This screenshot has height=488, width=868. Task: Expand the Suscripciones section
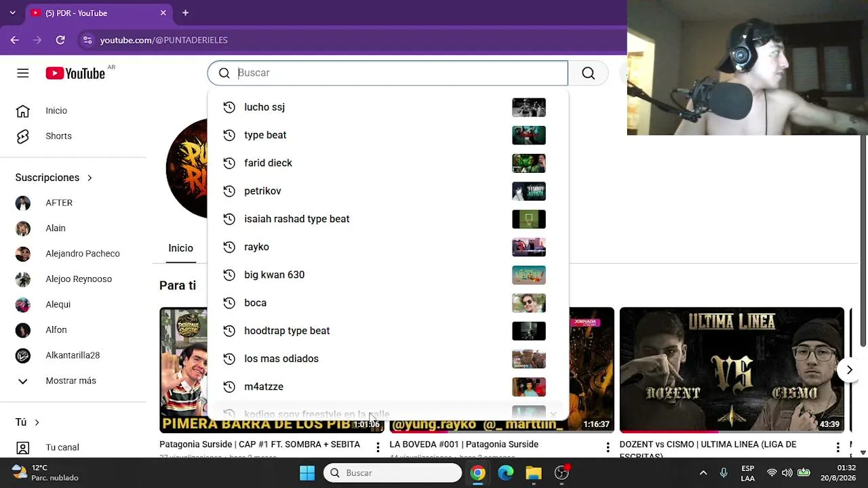point(54,178)
